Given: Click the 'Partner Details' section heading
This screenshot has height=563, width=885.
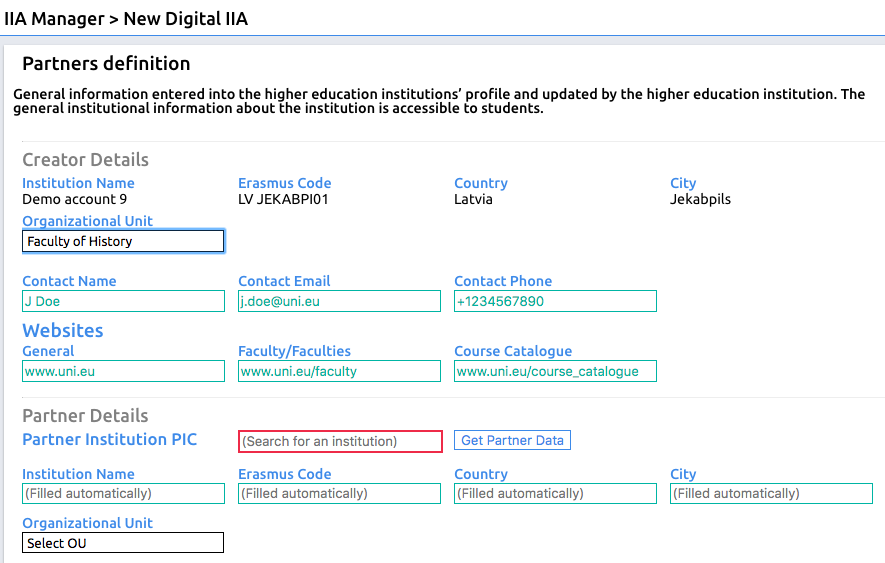Looking at the screenshot, I should tap(85, 416).
